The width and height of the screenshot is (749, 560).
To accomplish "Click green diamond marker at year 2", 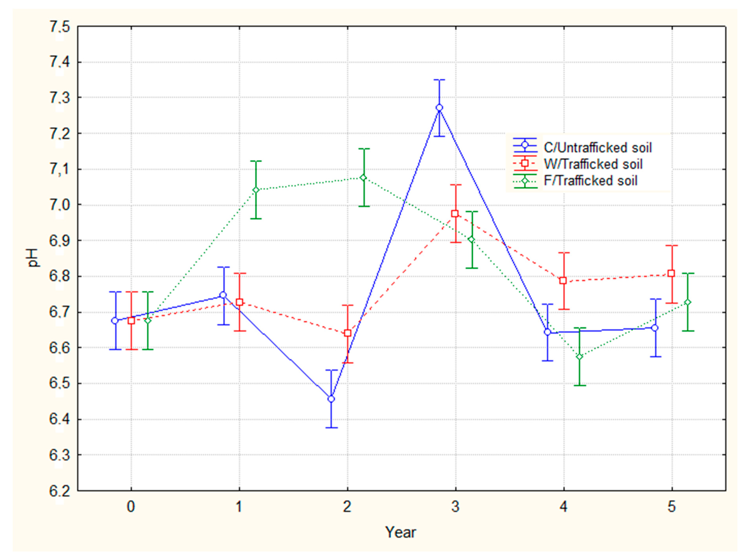I will tap(363, 178).
